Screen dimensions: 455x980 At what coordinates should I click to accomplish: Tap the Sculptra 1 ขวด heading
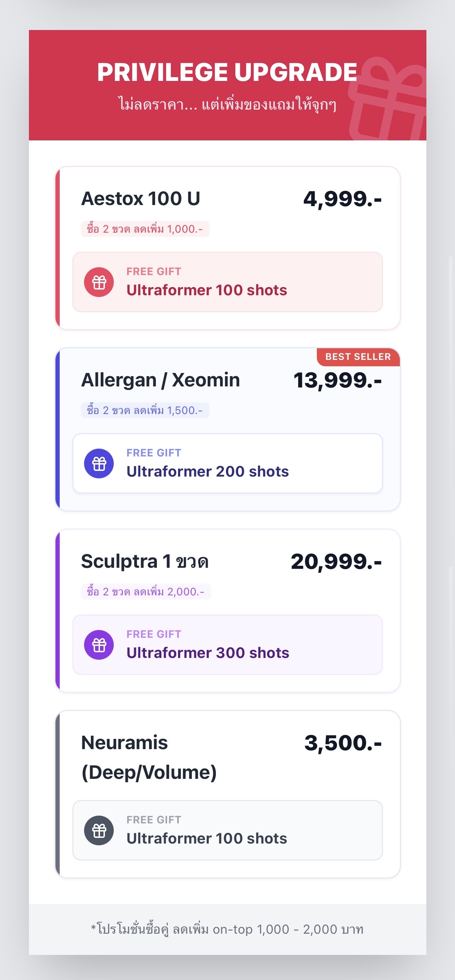tap(145, 561)
